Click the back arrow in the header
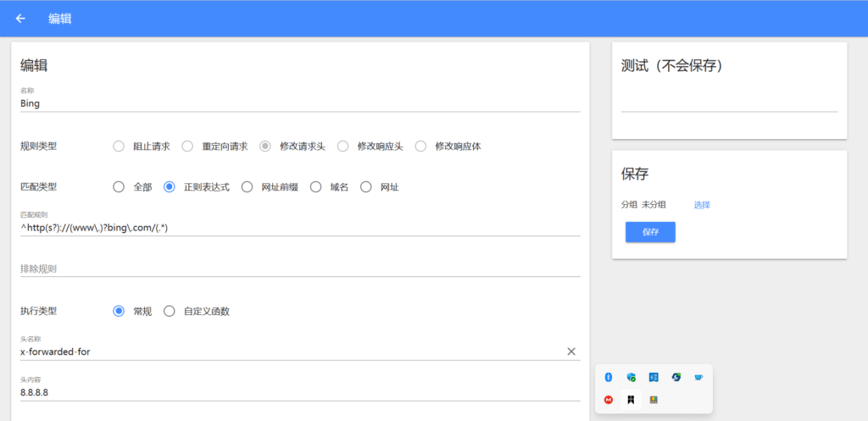868x421 pixels. [20, 19]
